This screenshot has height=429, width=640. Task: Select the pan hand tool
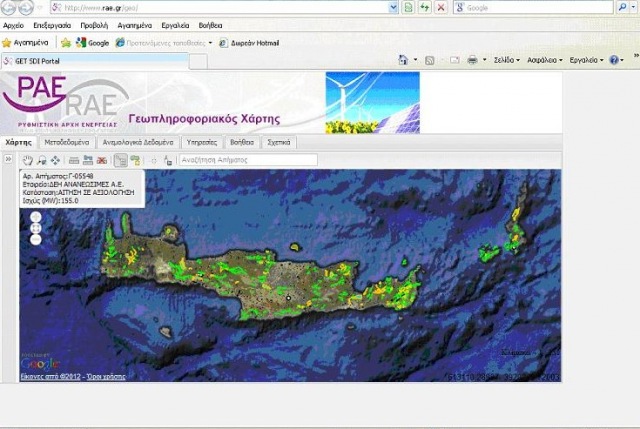[27, 160]
